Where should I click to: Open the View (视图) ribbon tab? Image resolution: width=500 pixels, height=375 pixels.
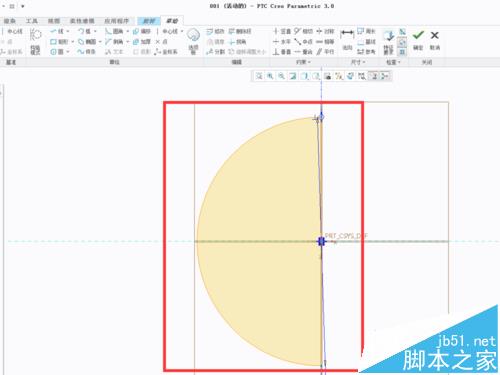click(x=54, y=21)
